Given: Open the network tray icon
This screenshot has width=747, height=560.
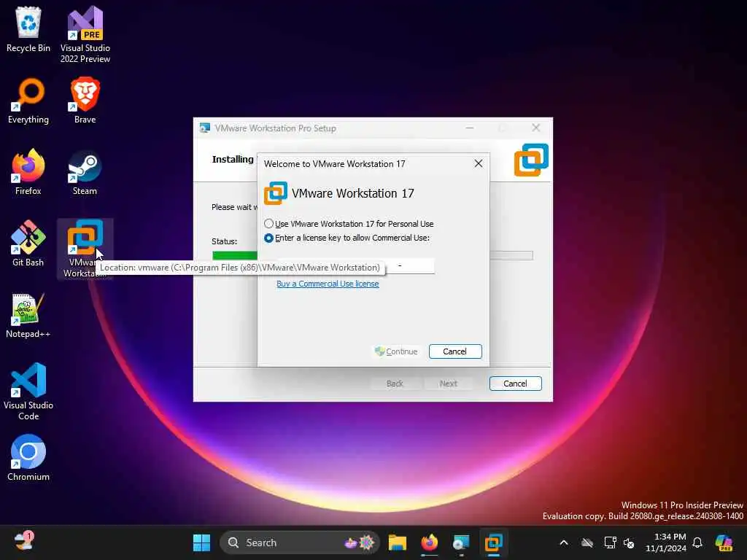Looking at the screenshot, I should point(610,542).
